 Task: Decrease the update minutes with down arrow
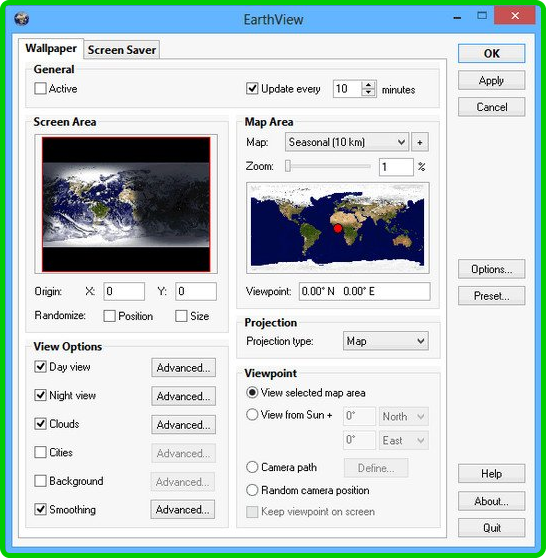(x=368, y=93)
